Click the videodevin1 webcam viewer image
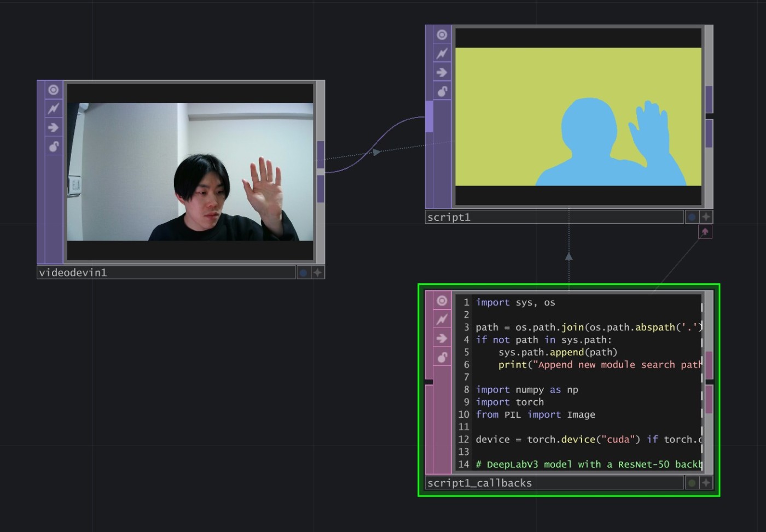 click(190, 172)
